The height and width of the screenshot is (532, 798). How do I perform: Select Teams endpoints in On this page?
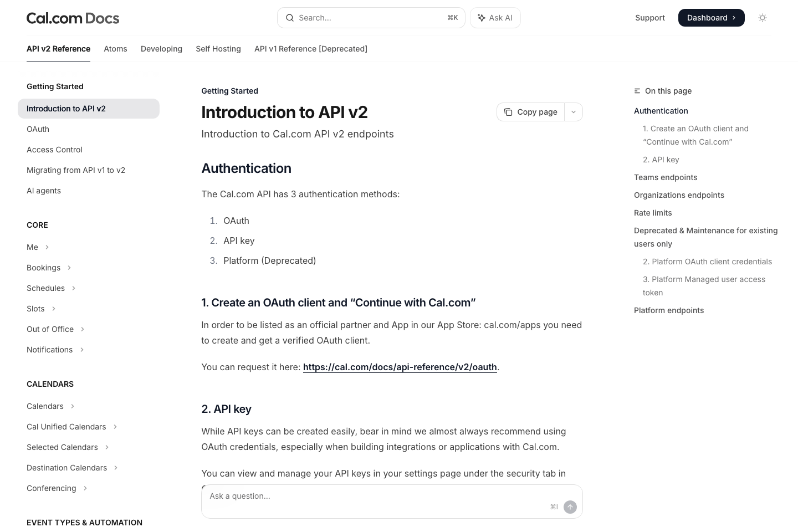point(666,177)
